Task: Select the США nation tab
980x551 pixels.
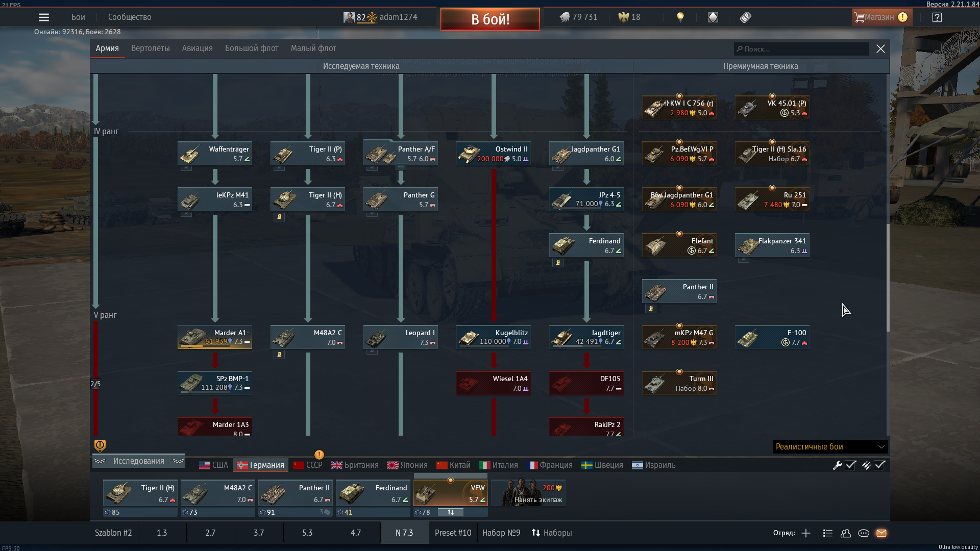Action: click(213, 465)
